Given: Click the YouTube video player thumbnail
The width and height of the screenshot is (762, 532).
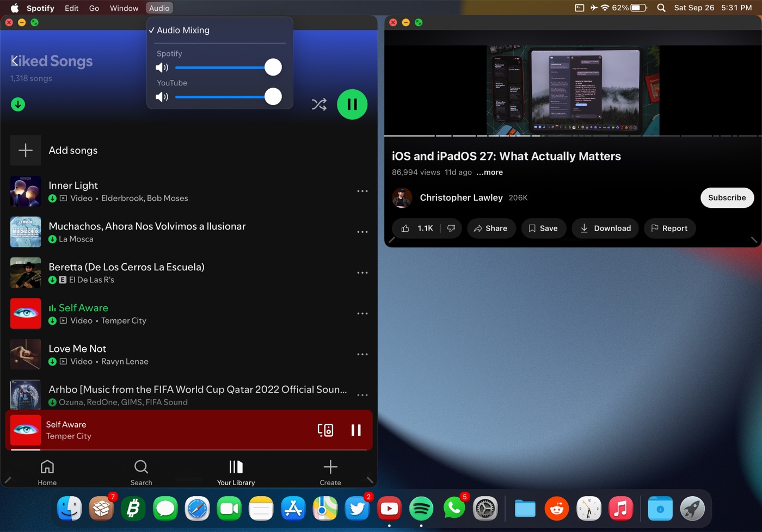Looking at the screenshot, I should tap(573, 90).
